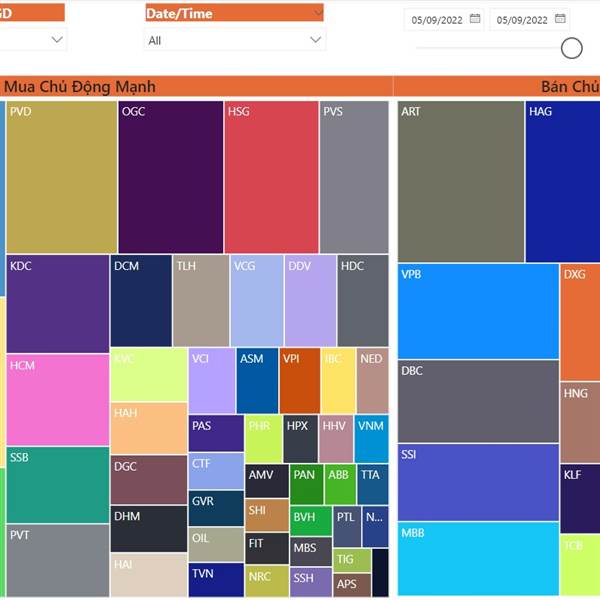Select the VPB treemap tile

point(478,311)
